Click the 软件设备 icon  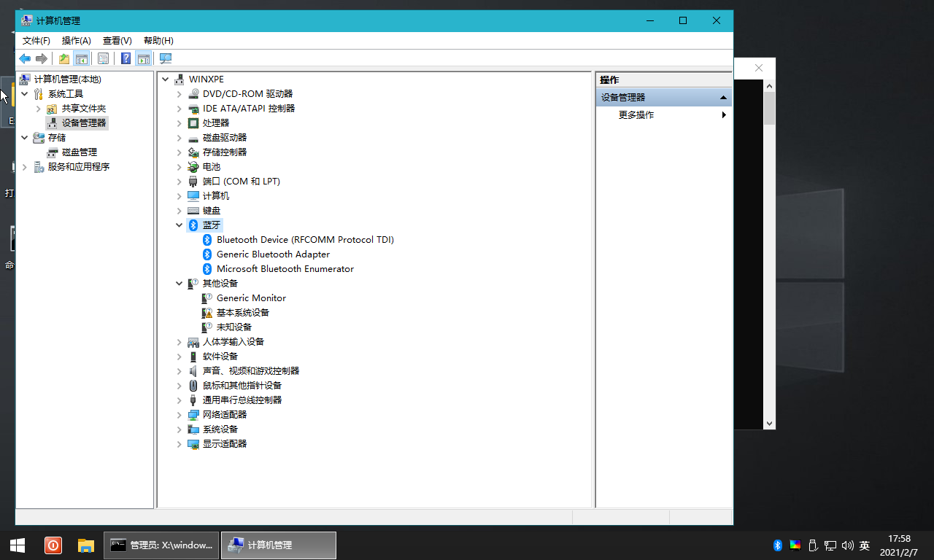(193, 356)
